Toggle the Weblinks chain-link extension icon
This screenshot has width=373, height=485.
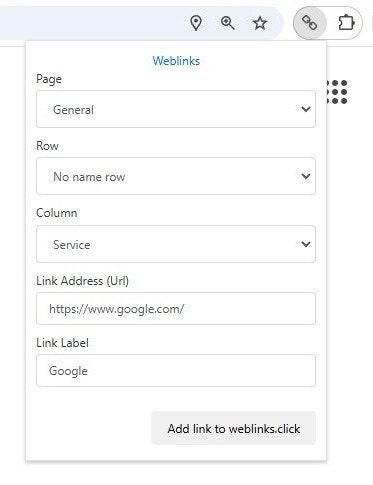click(x=310, y=23)
